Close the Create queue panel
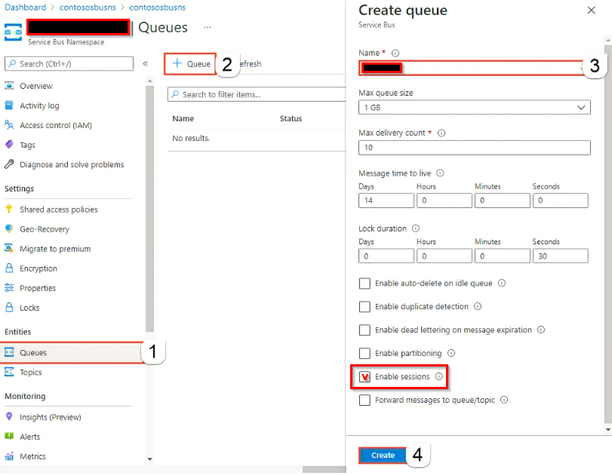612x475 pixels. coord(591,11)
